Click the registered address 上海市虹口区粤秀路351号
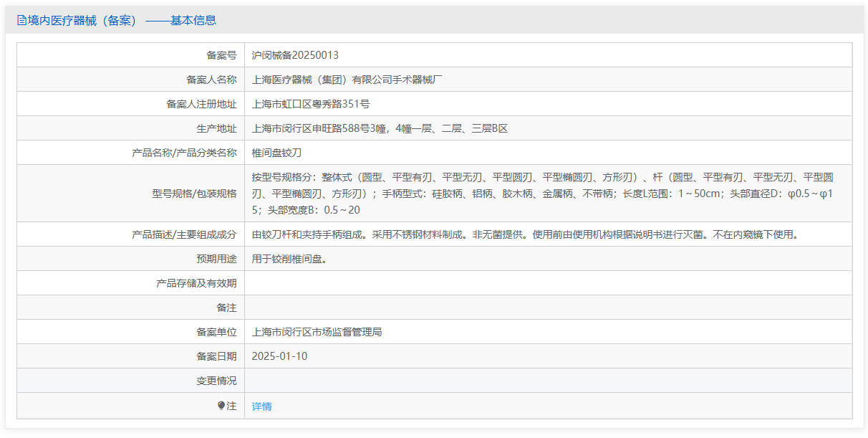The width and height of the screenshot is (868, 438). coord(311,104)
